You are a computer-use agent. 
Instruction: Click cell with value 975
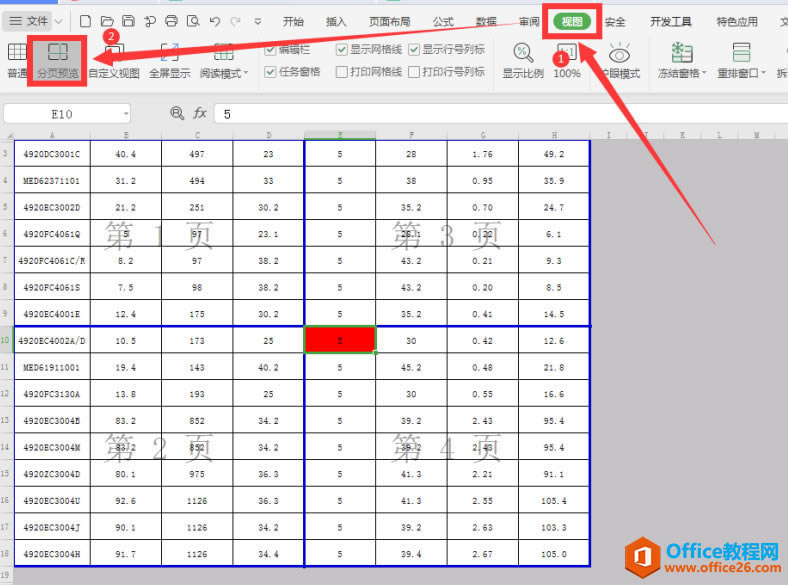[197, 473]
